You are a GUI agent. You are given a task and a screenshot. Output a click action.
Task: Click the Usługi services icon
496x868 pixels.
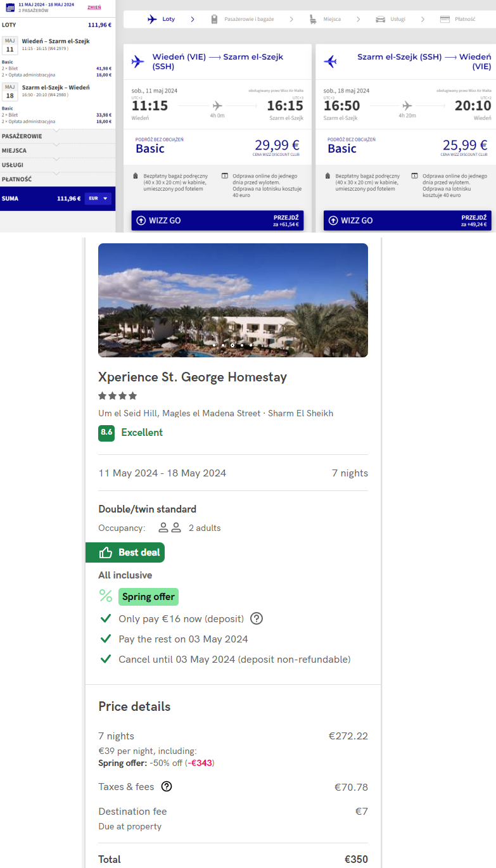tap(381, 20)
